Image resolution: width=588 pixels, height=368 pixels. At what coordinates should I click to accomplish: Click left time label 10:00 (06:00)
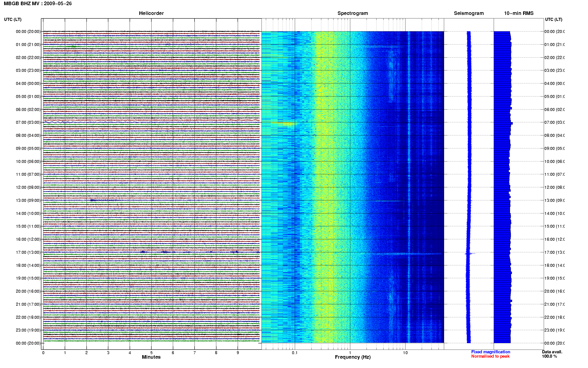pyautogui.click(x=28, y=161)
